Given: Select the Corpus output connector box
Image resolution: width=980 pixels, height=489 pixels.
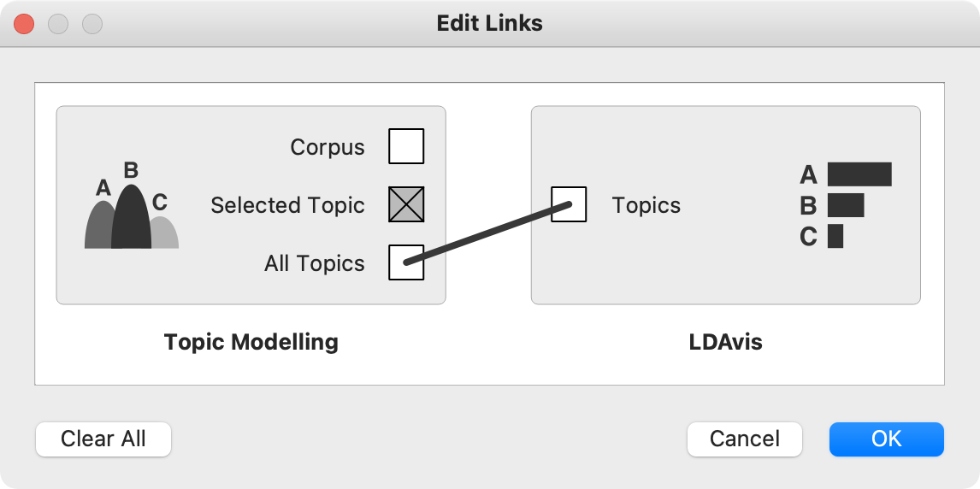Looking at the screenshot, I should [406, 146].
